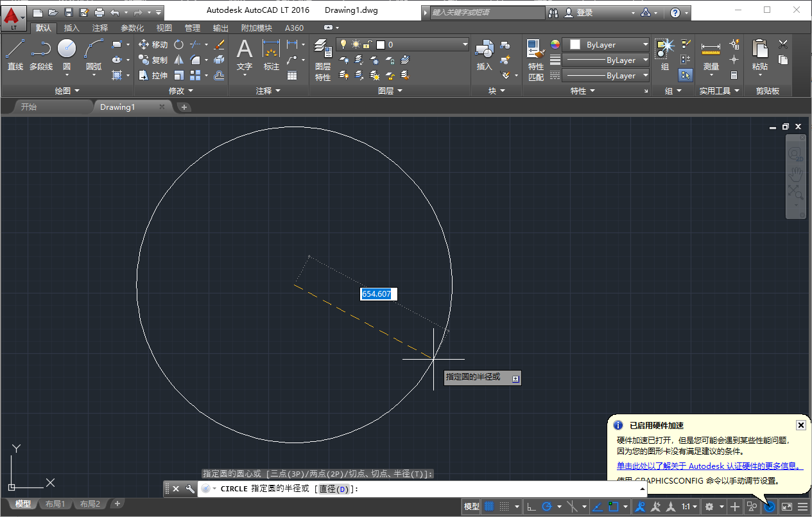812x517 pixels.
Task: Click the keyword search input field
Action: [486, 12]
